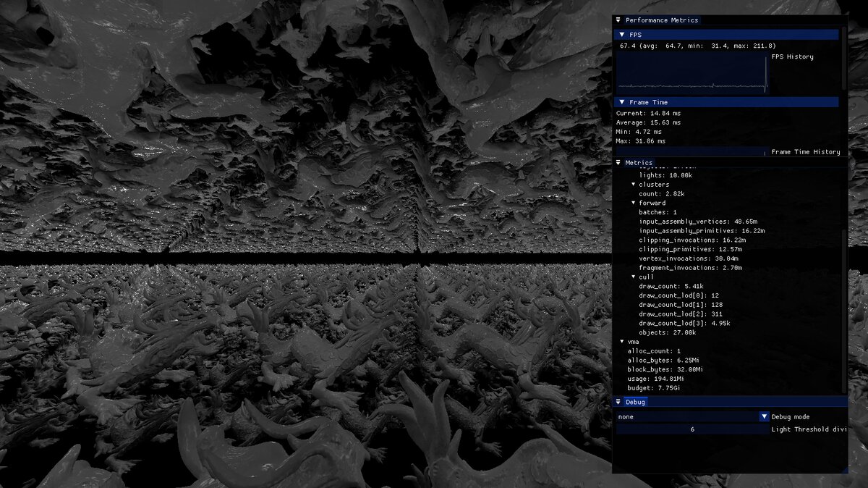Collapse the clusters subtree in Metrics
The height and width of the screenshot is (488, 868).
(634, 185)
